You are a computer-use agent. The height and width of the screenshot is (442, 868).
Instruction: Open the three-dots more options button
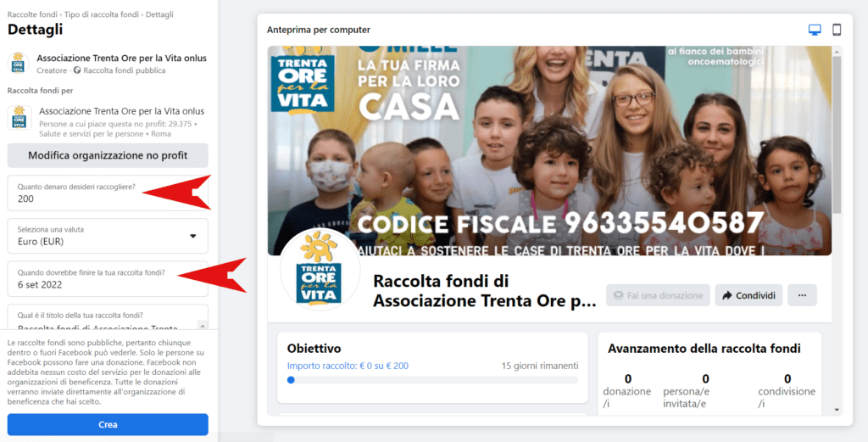tap(802, 295)
